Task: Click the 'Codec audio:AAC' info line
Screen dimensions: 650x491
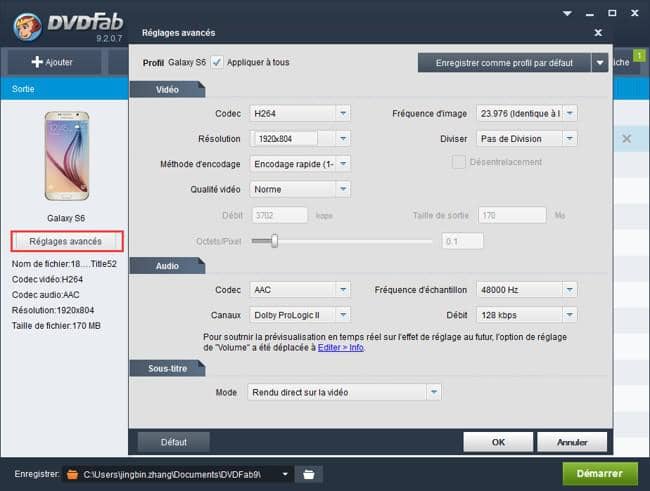Action: pos(46,294)
